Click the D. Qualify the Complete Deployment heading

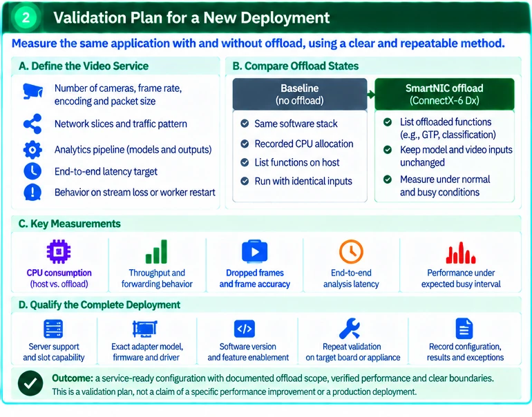[99, 304]
